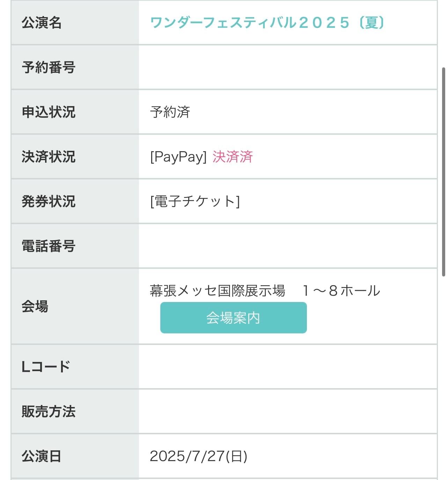The image size is (448, 480).
Task: Click the performance date 2025/7/27(日)
Action: click(x=199, y=456)
